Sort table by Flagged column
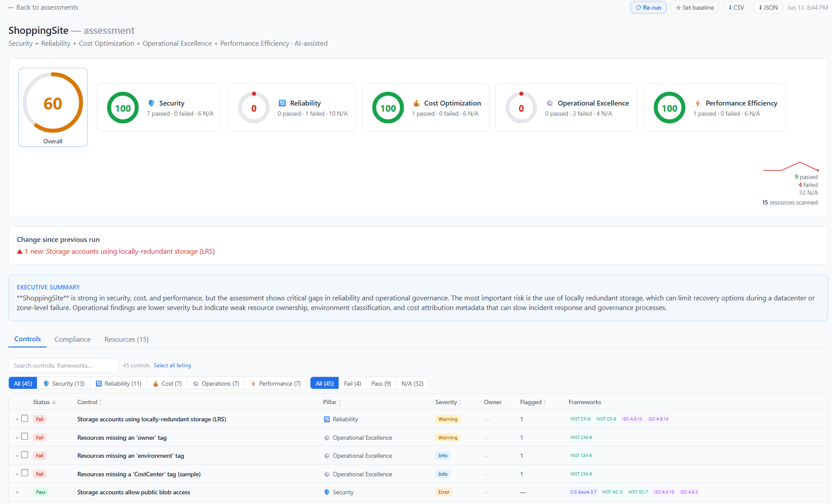The width and height of the screenshot is (832, 504). (x=533, y=402)
